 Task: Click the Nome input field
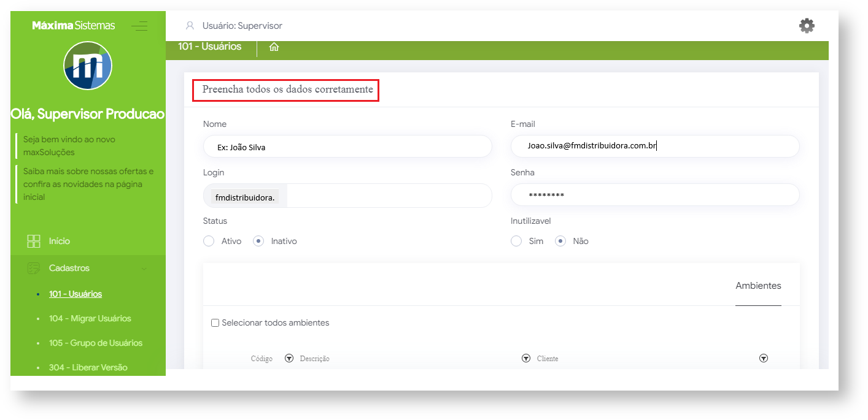[x=347, y=147]
